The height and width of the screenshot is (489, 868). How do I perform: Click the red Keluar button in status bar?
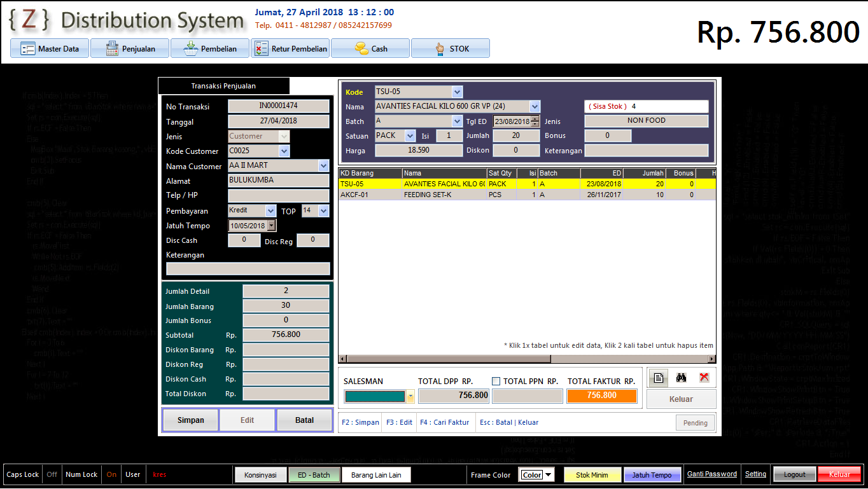(x=839, y=474)
